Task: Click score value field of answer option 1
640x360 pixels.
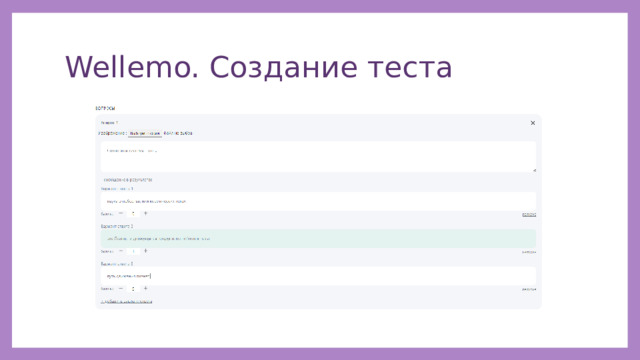Action: click(133, 213)
